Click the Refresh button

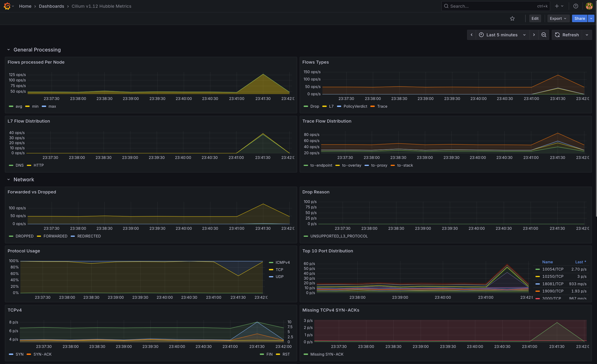tap(567, 35)
